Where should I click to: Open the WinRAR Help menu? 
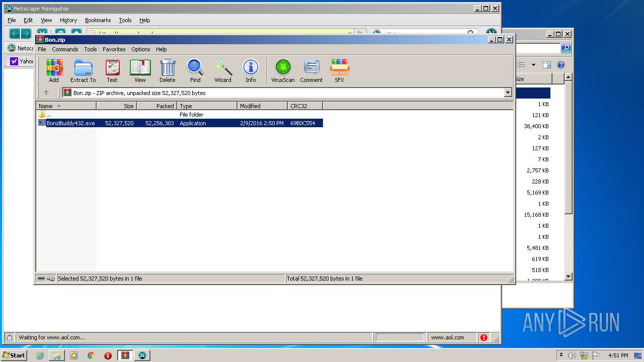tap(162, 49)
